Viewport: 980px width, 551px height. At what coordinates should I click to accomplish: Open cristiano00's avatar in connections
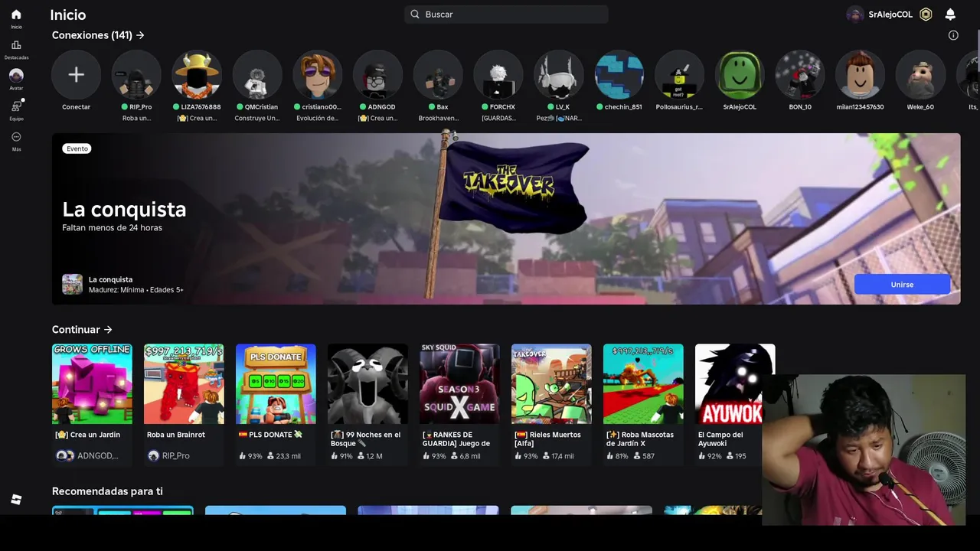318,74
